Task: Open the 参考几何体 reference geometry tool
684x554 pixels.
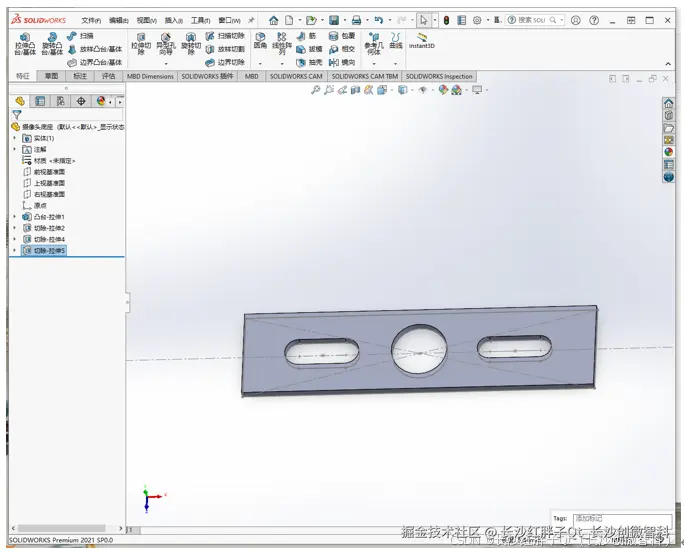Action: pyautogui.click(x=374, y=44)
